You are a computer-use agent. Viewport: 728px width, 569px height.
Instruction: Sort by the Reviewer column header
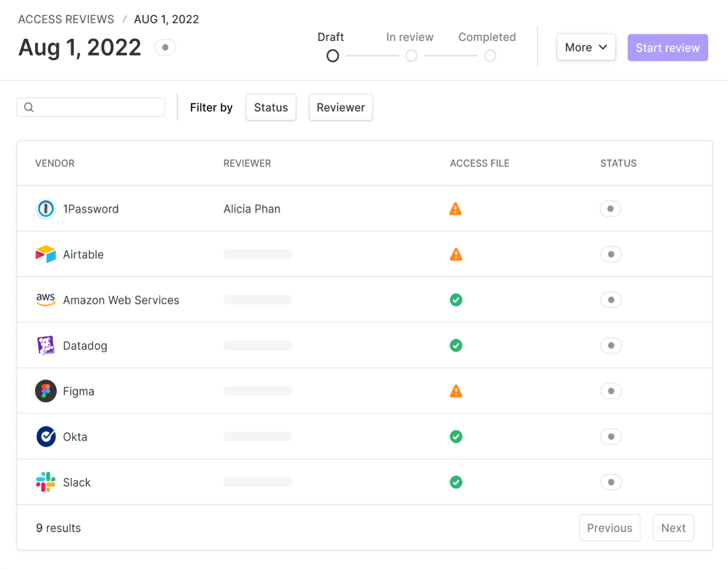[x=247, y=163]
